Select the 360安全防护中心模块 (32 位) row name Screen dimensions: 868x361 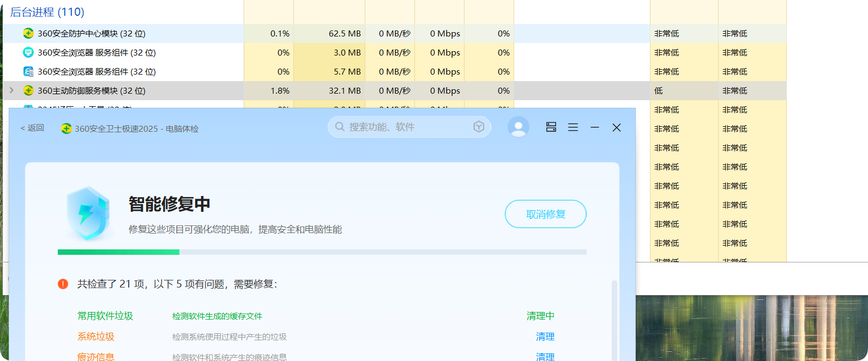[92, 33]
